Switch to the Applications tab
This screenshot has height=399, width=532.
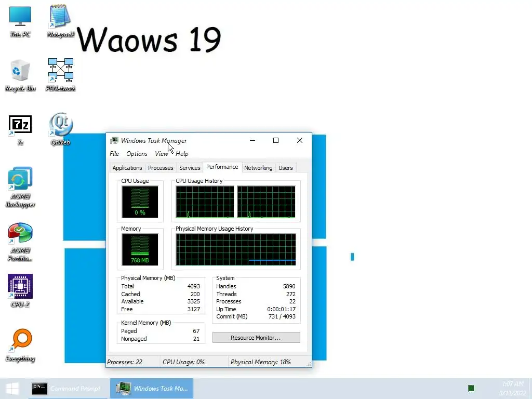[x=127, y=168]
